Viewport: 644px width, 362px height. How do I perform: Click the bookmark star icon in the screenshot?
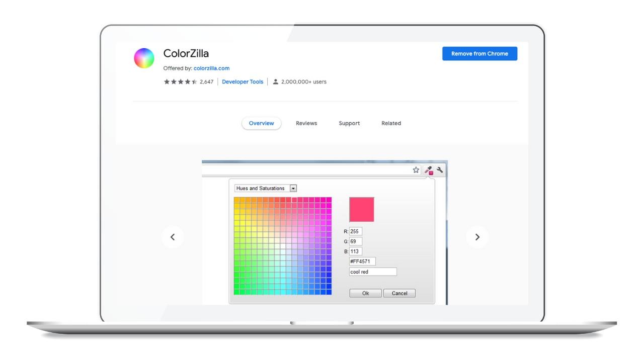click(416, 170)
